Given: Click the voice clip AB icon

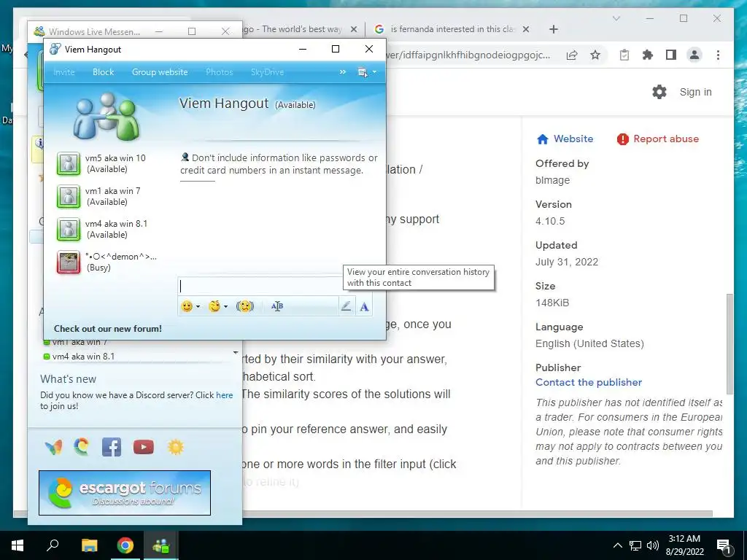Looking at the screenshot, I should point(276,306).
